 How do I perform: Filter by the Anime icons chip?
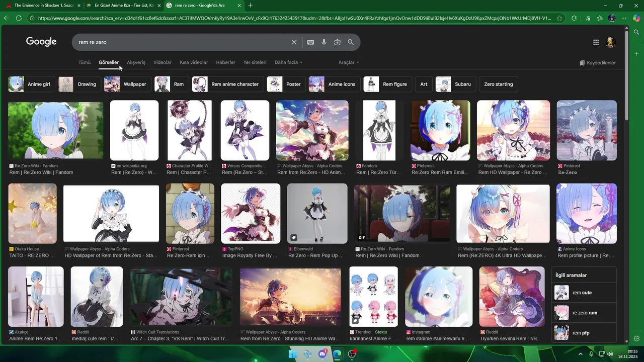[335, 84]
